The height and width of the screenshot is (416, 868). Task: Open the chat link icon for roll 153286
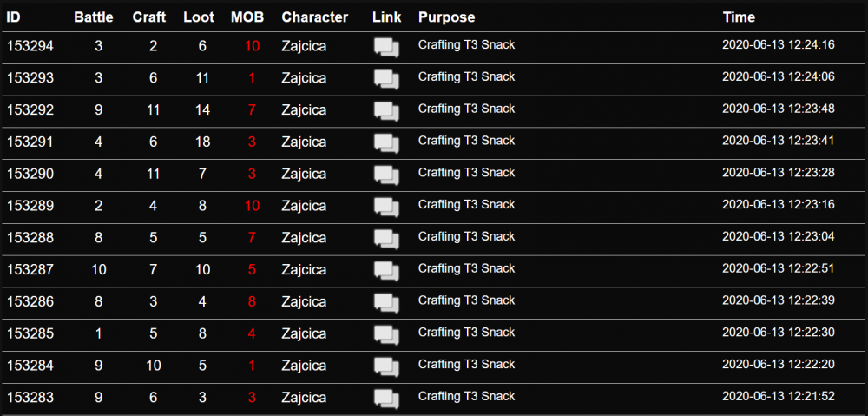click(x=386, y=302)
